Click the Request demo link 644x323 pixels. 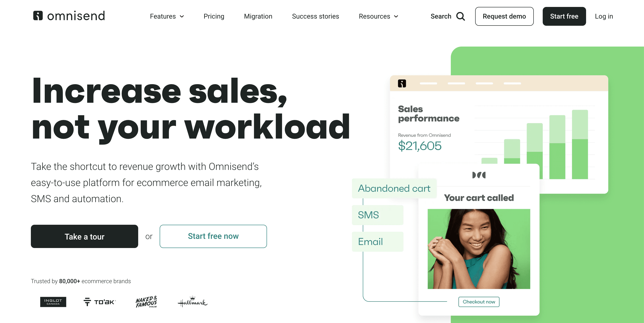tap(504, 17)
